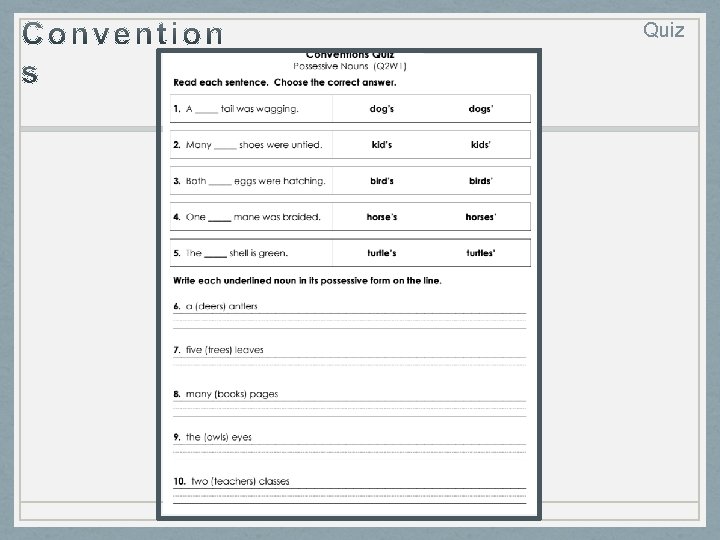This screenshot has height=540, width=720.
Task: Click sentence 'Both ___ eggs were hatching.'
Action: coord(249,181)
